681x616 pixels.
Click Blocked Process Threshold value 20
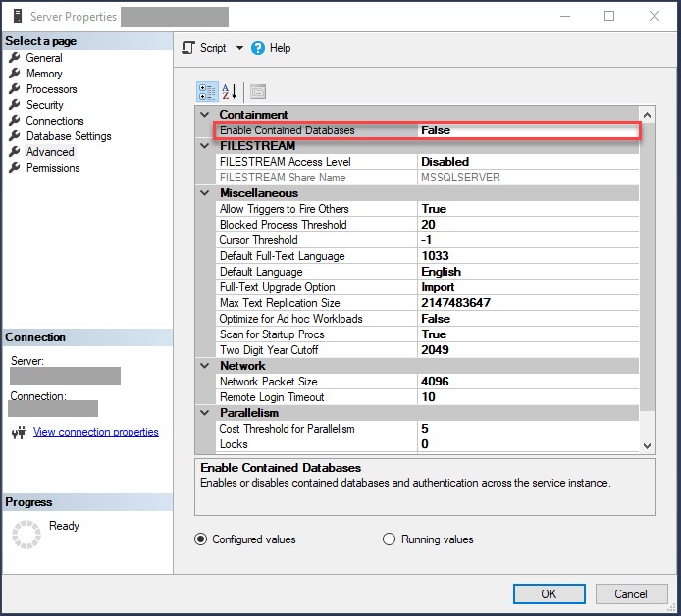pyautogui.click(x=528, y=225)
